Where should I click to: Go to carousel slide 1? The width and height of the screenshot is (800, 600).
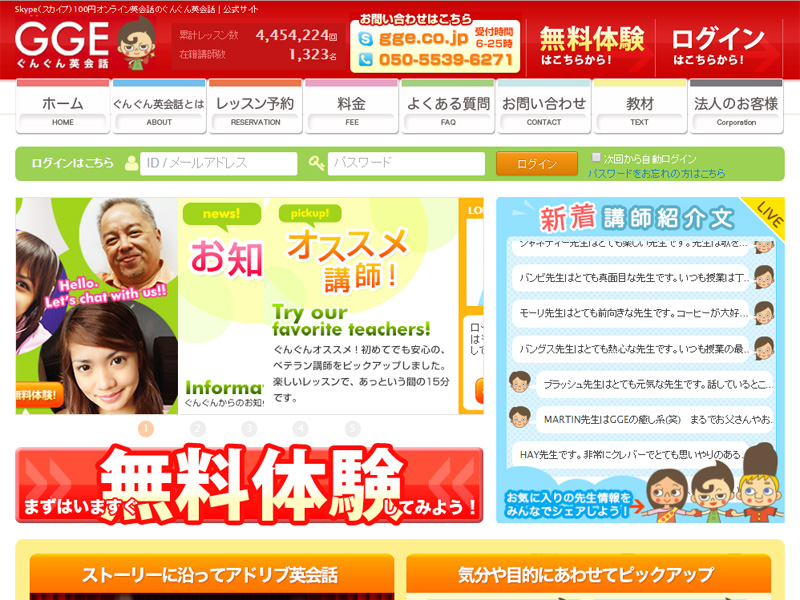click(x=146, y=429)
